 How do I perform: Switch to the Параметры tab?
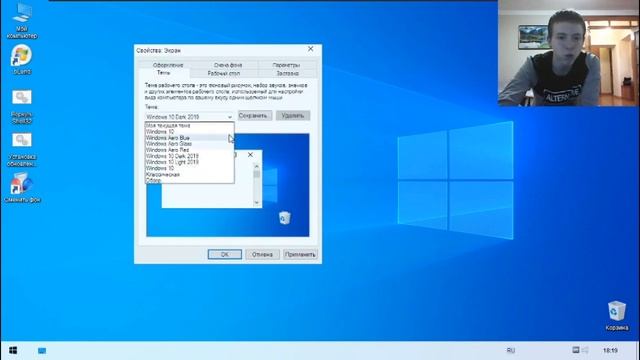tap(286, 65)
